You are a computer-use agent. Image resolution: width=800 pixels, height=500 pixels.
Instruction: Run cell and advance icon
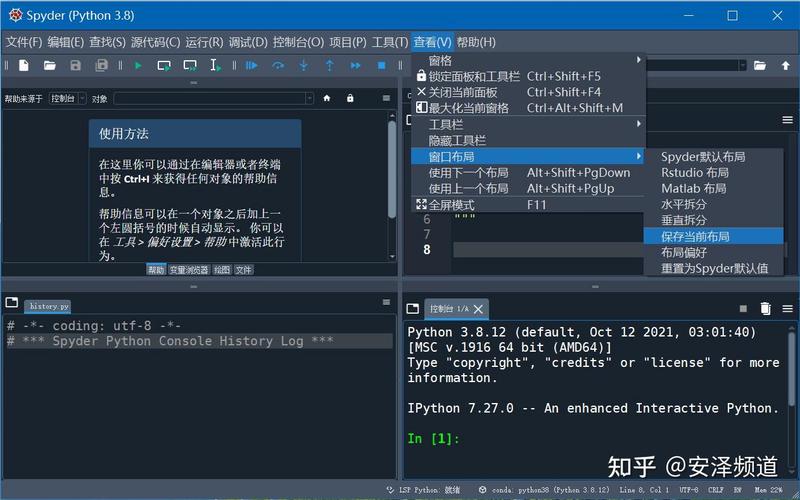coord(190,65)
